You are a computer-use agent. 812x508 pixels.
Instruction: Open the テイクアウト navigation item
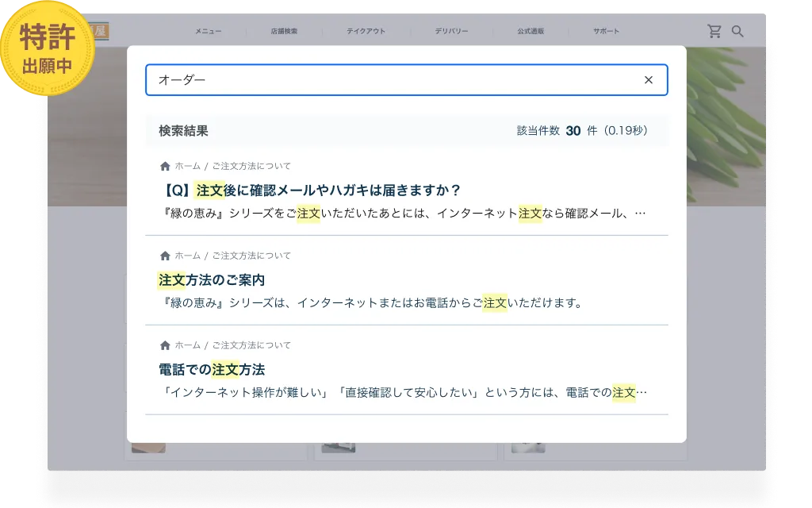(x=366, y=31)
